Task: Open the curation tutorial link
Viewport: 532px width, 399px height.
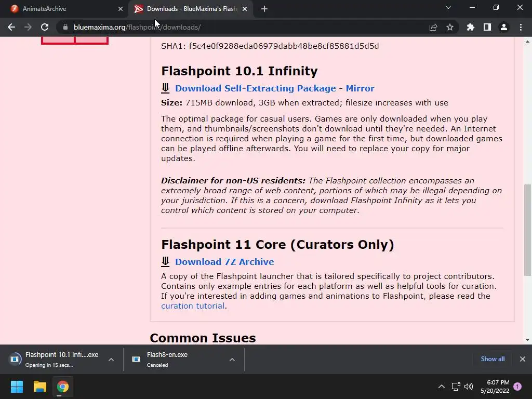Action: [x=193, y=305]
